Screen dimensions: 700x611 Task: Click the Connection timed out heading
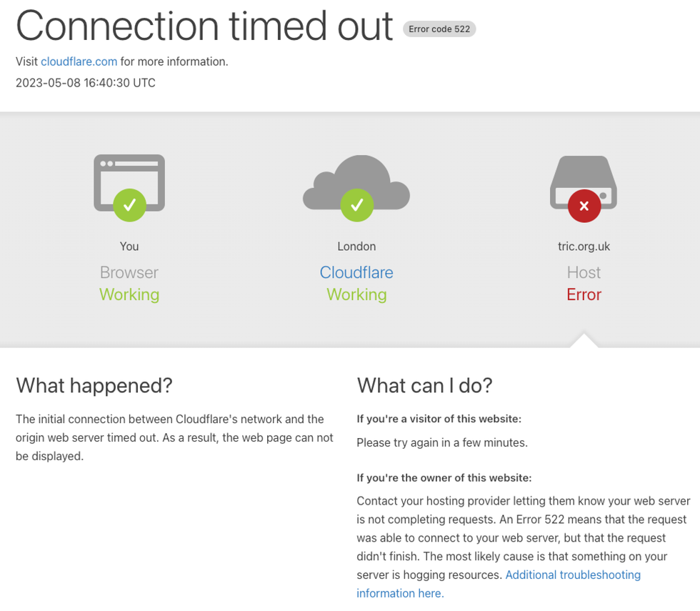coord(204,26)
